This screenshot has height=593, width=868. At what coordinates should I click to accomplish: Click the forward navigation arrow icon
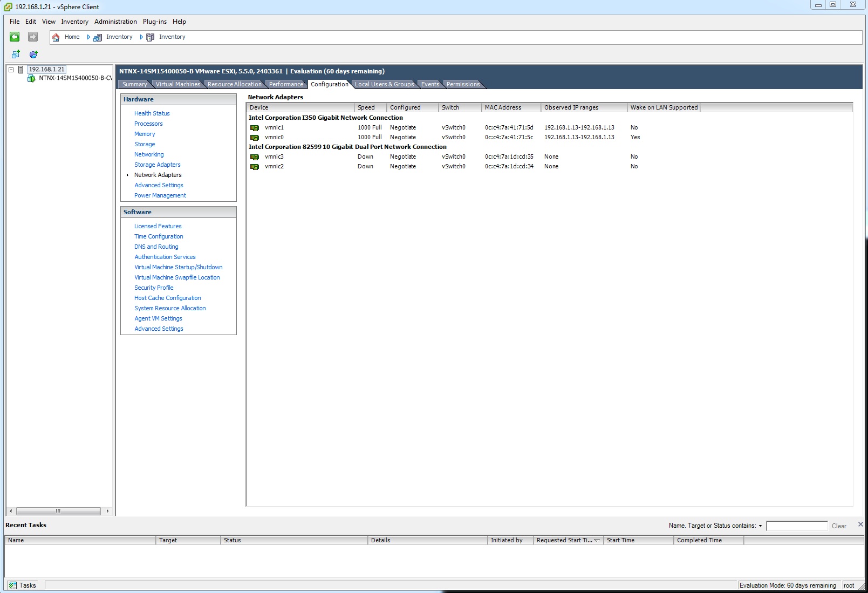(33, 37)
